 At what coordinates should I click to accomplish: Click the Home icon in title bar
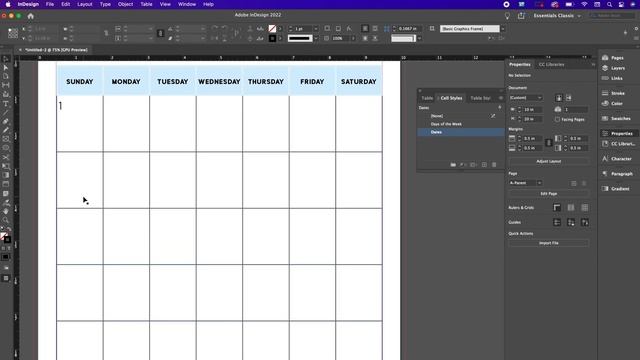[x=31, y=16]
